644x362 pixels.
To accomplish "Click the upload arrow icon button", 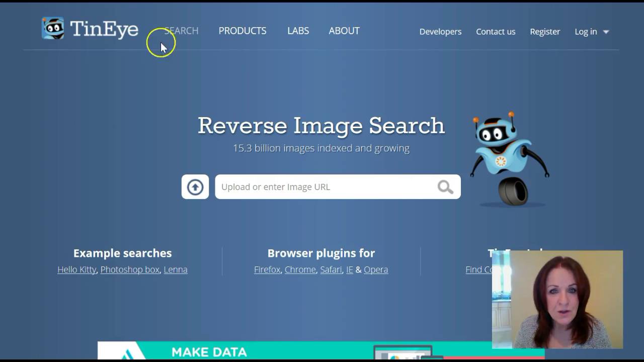I will pyautogui.click(x=195, y=187).
